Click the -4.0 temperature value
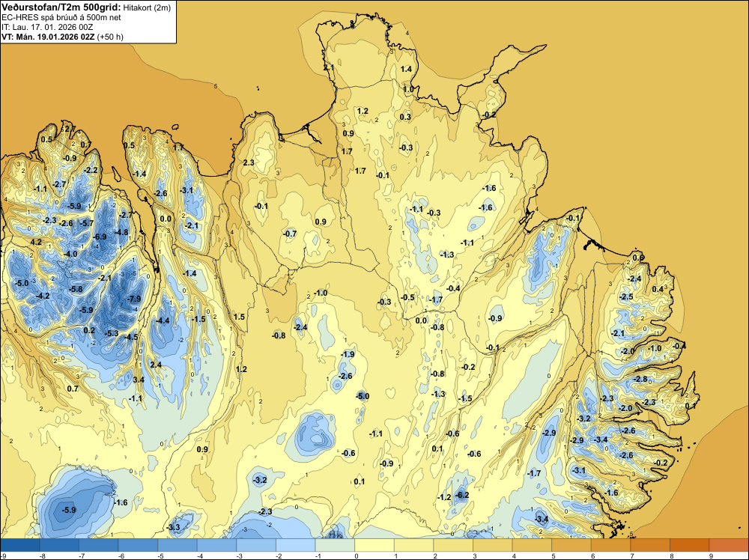749x560 pixels. pyautogui.click(x=70, y=254)
